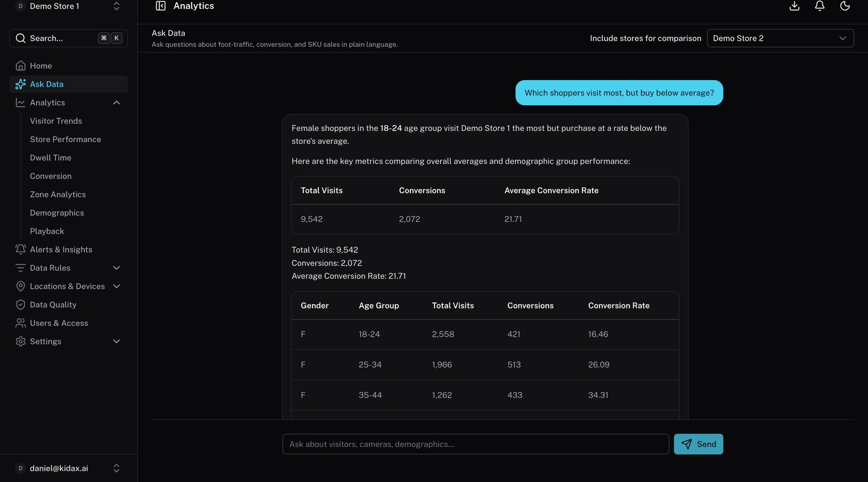Select the 513 conversions cell
868x482 pixels.
pyautogui.click(x=514, y=364)
